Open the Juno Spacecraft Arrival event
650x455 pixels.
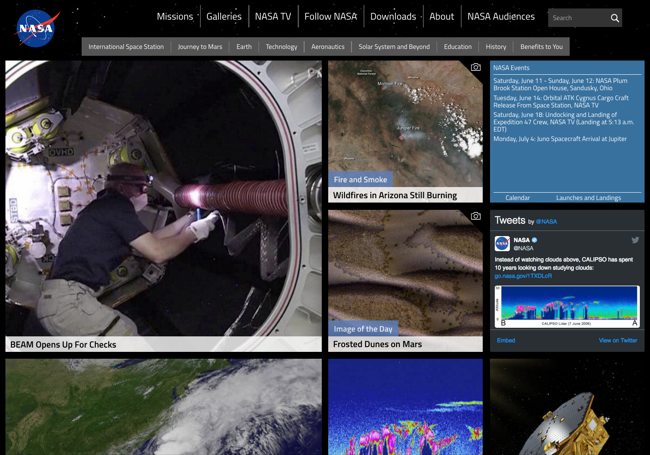point(560,139)
